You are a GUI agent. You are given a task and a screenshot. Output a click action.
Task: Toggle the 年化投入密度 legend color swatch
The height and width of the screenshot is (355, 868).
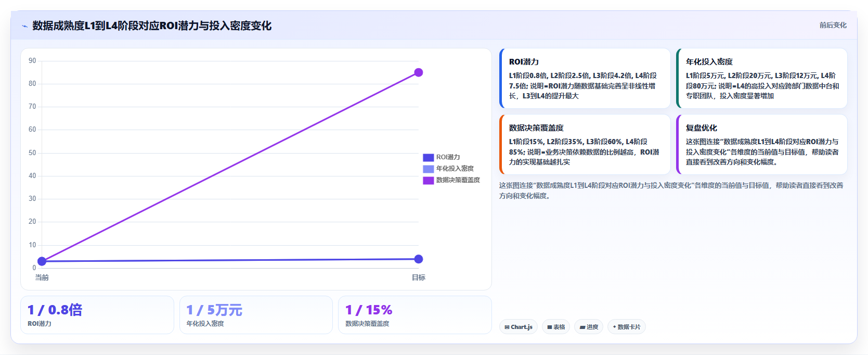tap(428, 169)
